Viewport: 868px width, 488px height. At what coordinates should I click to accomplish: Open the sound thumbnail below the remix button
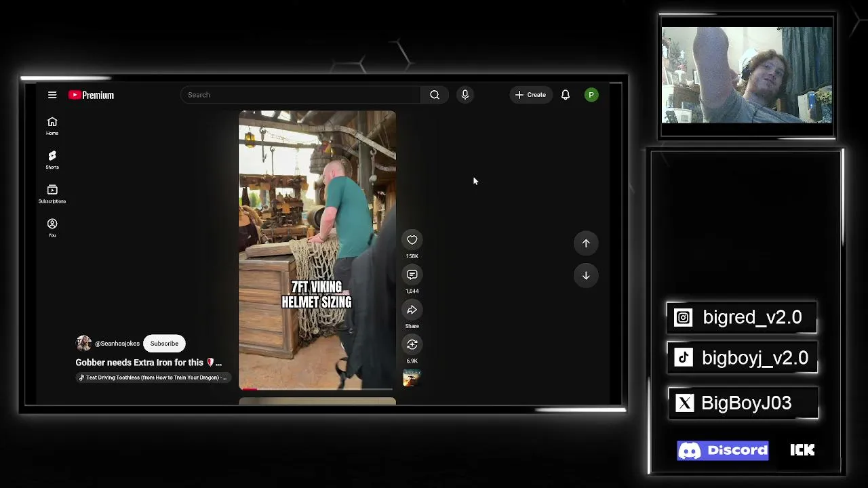[412, 378]
